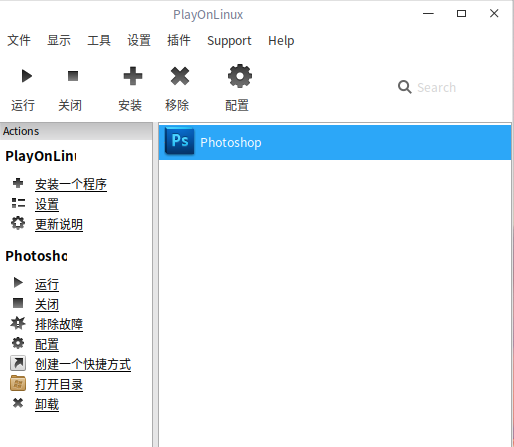Click gear icon beside sidebar 配置
The width and height of the screenshot is (514, 447).
pyautogui.click(x=18, y=343)
